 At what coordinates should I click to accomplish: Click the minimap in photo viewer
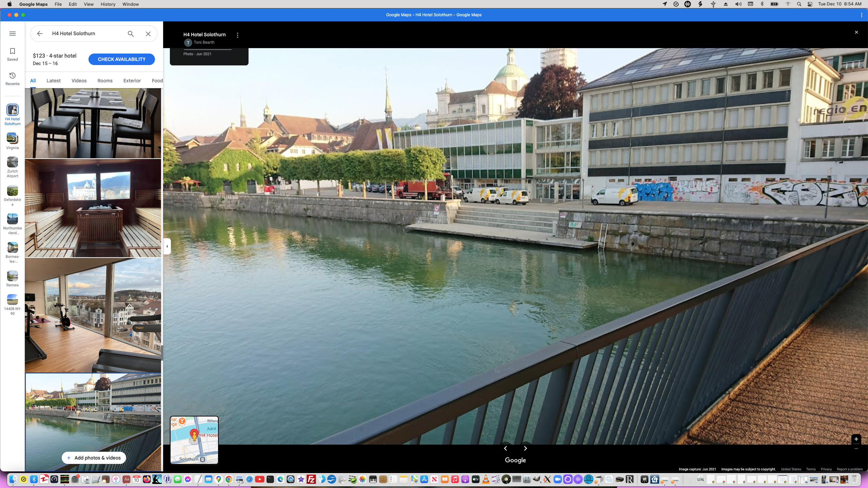coord(194,440)
